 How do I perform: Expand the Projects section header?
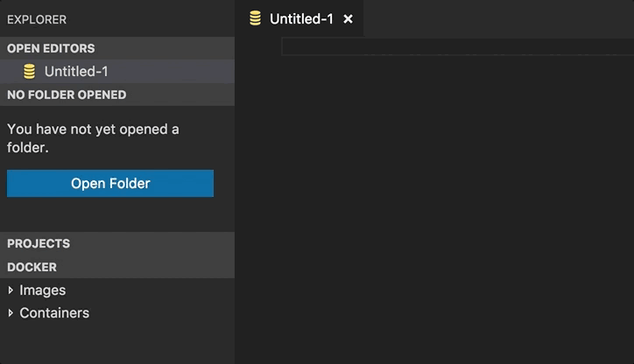(117, 243)
